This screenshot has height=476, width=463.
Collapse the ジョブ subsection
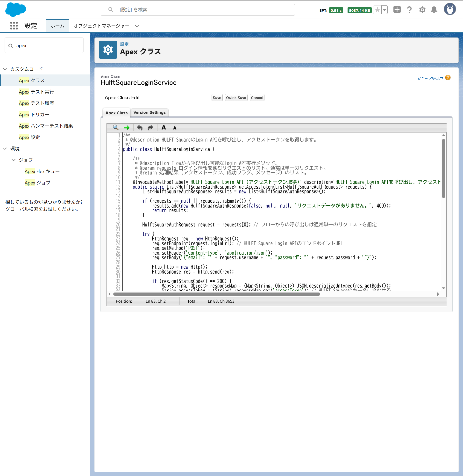pyautogui.click(x=14, y=160)
